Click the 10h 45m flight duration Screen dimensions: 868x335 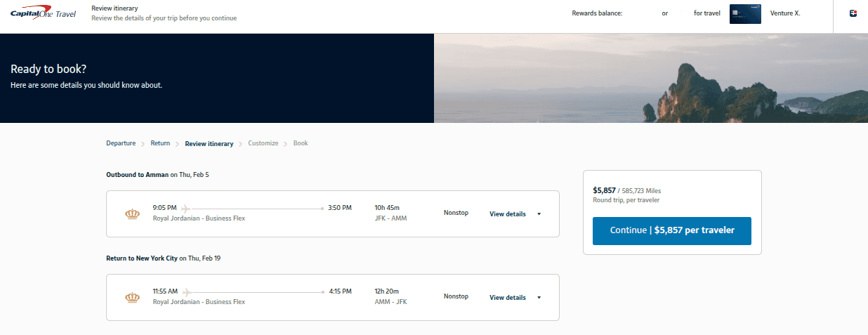tap(388, 208)
